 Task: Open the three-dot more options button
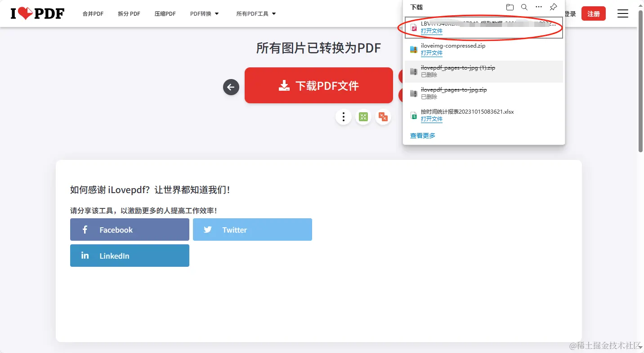click(x=344, y=117)
